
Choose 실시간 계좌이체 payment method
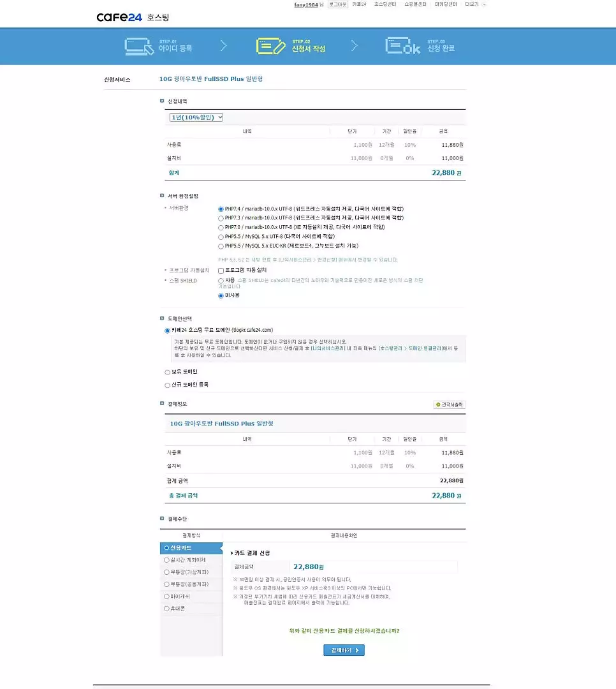(x=167, y=560)
